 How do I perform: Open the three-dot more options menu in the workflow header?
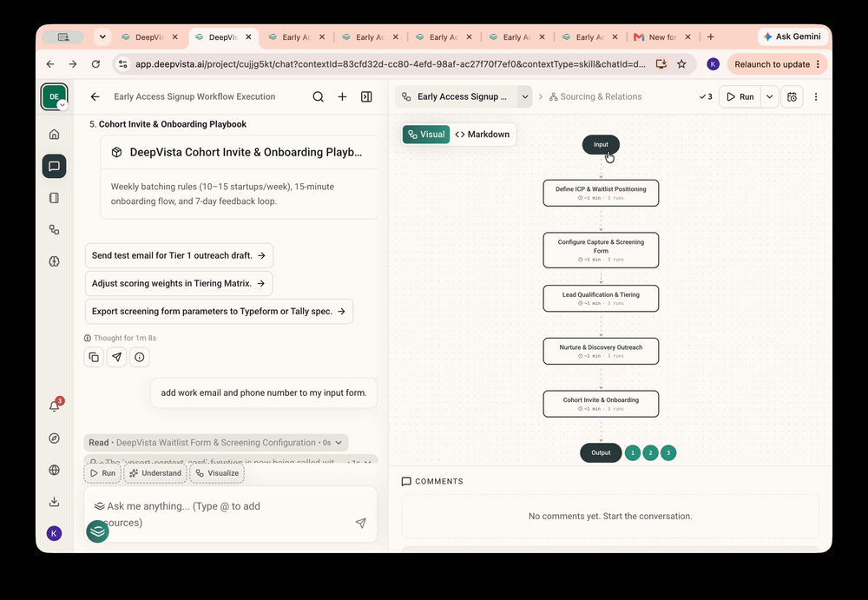pyautogui.click(x=816, y=97)
